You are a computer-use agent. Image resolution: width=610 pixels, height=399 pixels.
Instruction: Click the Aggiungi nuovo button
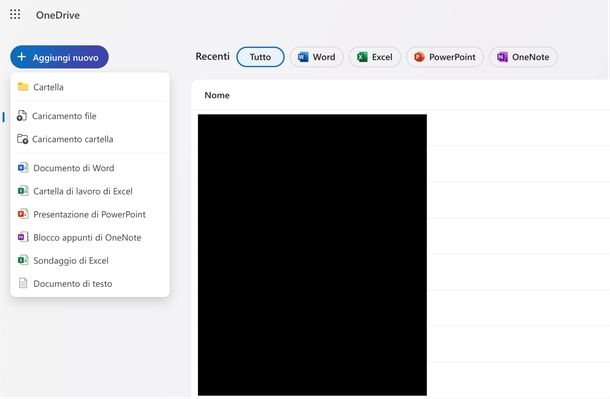[x=59, y=57]
